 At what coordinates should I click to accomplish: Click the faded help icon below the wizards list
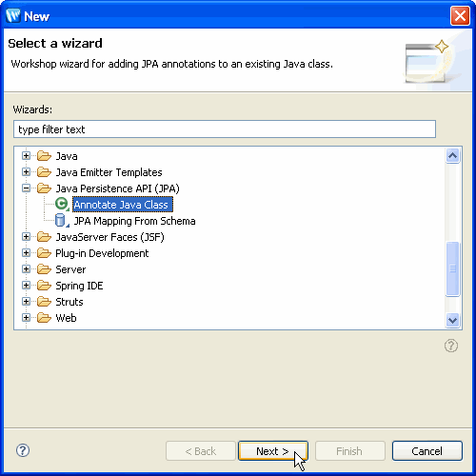click(x=451, y=346)
